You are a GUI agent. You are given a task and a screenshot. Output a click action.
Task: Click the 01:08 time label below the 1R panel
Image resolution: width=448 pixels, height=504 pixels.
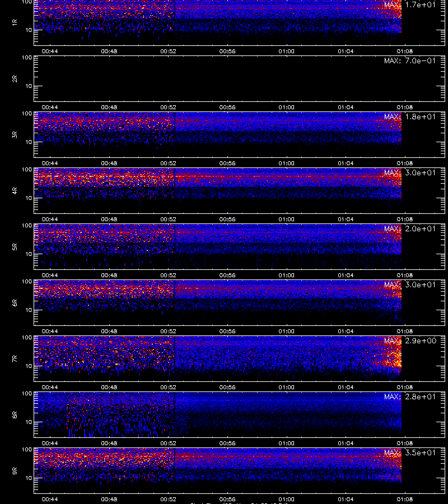(x=405, y=51)
